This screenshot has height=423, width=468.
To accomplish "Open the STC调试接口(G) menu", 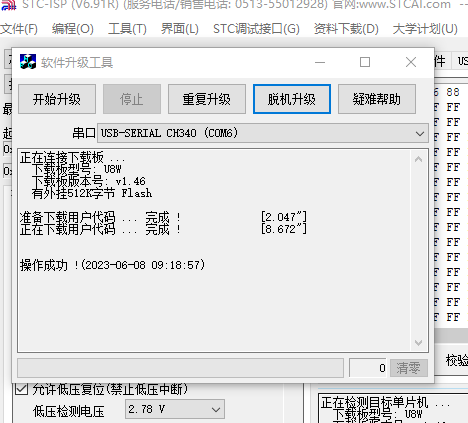I will 256,29.
